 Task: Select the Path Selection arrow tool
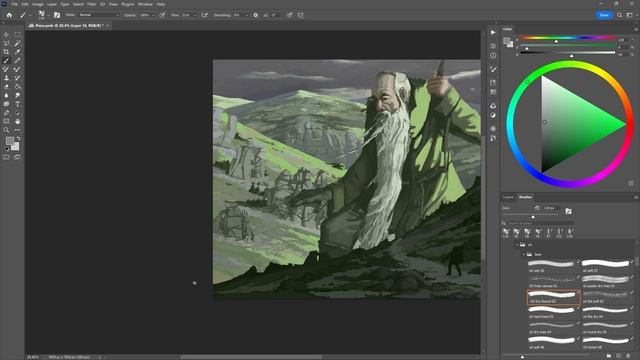point(17,113)
